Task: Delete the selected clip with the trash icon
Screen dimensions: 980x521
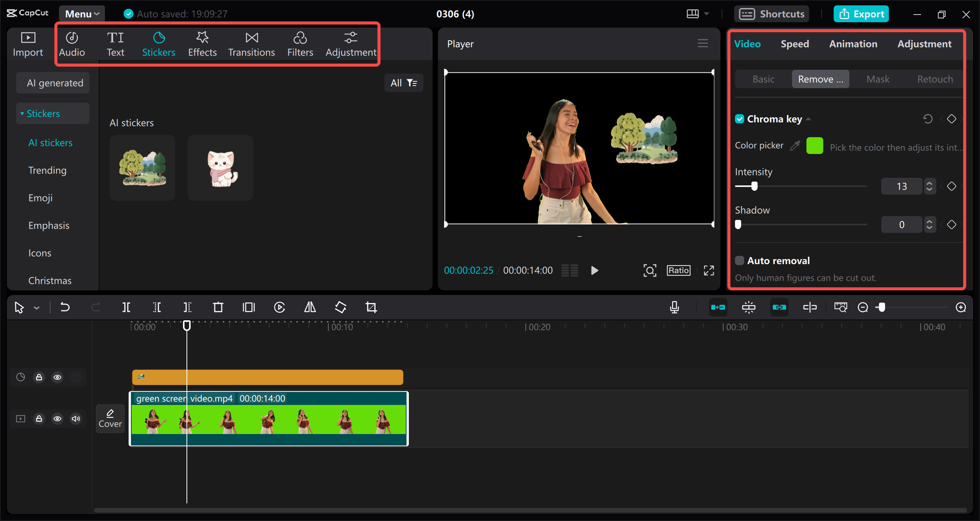Action: click(x=218, y=307)
